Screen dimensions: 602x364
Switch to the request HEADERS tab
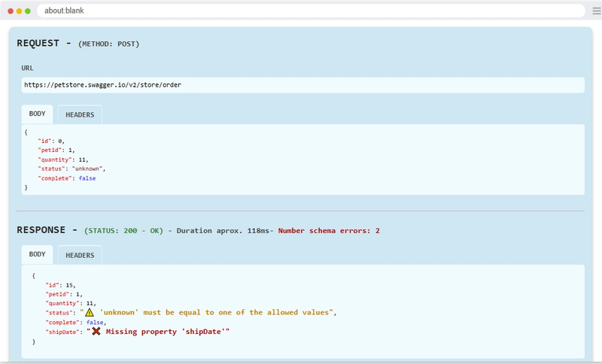click(80, 114)
